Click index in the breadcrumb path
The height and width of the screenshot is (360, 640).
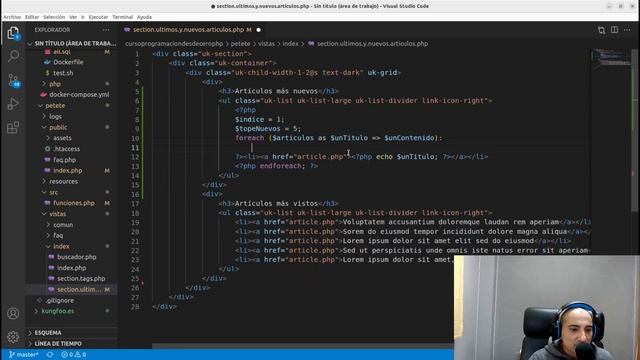pyautogui.click(x=290, y=44)
